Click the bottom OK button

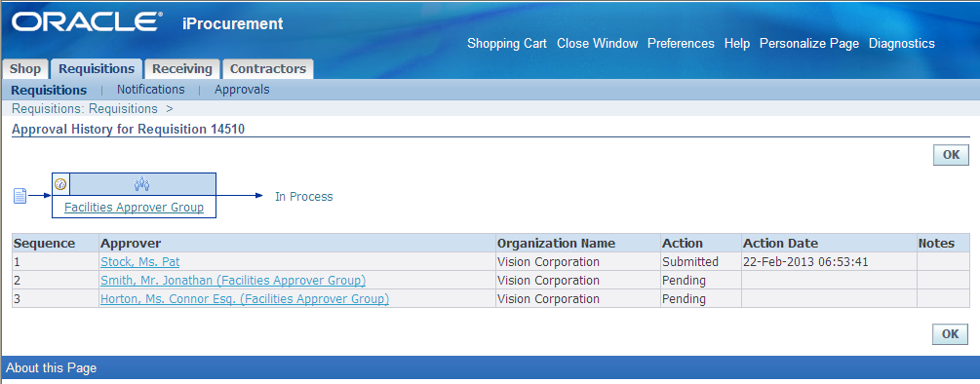950,334
